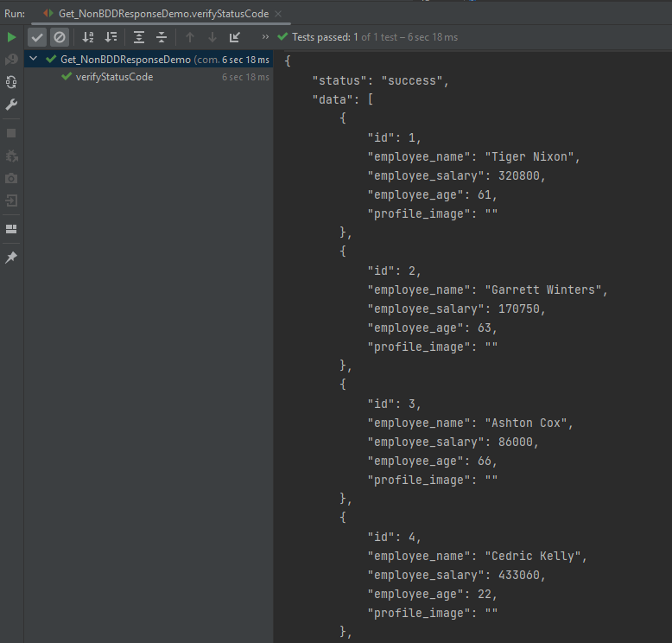
Task: Toggle Show Passed tests filter
Action: [x=37, y=37]
